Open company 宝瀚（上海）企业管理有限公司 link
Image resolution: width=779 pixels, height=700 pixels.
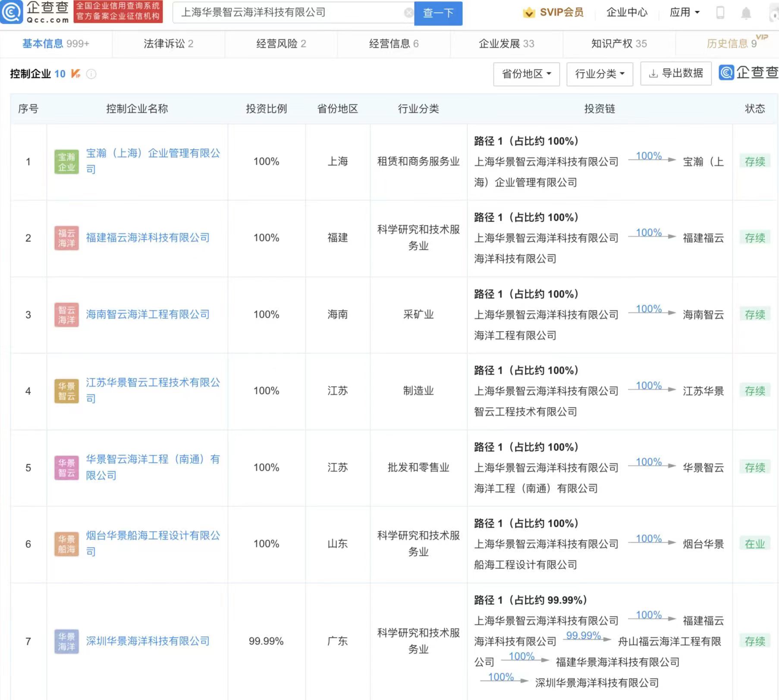[153, 161]
